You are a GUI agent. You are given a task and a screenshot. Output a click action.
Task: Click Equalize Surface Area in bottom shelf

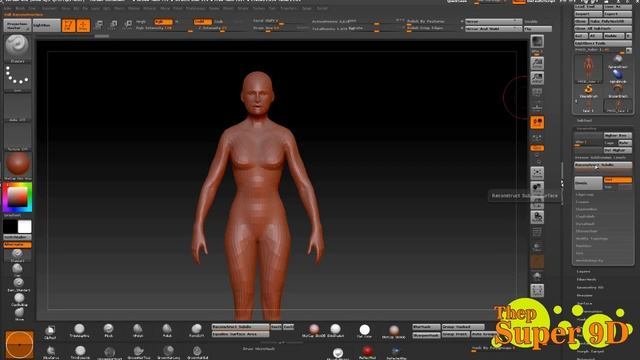[240, 334]
